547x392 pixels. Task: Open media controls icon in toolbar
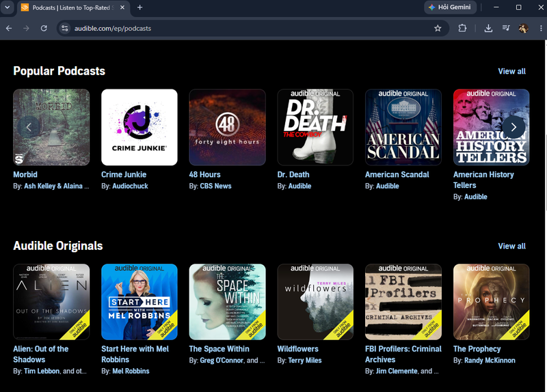point(506,28)
